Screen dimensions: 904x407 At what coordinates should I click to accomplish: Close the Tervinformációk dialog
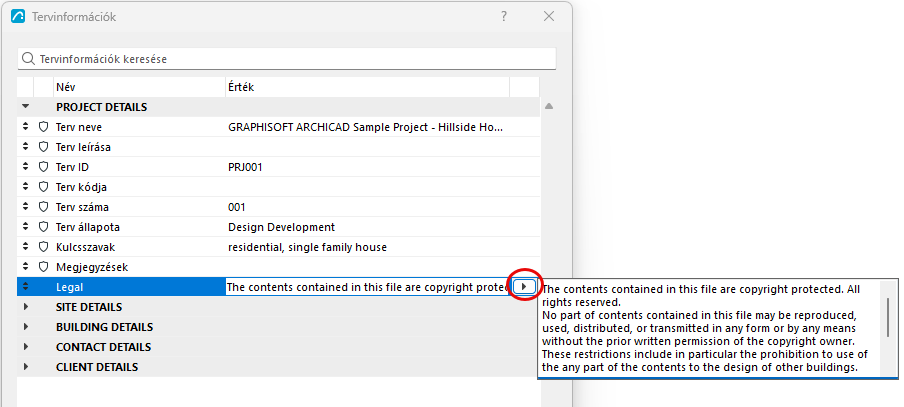click(x=549, y=16)
